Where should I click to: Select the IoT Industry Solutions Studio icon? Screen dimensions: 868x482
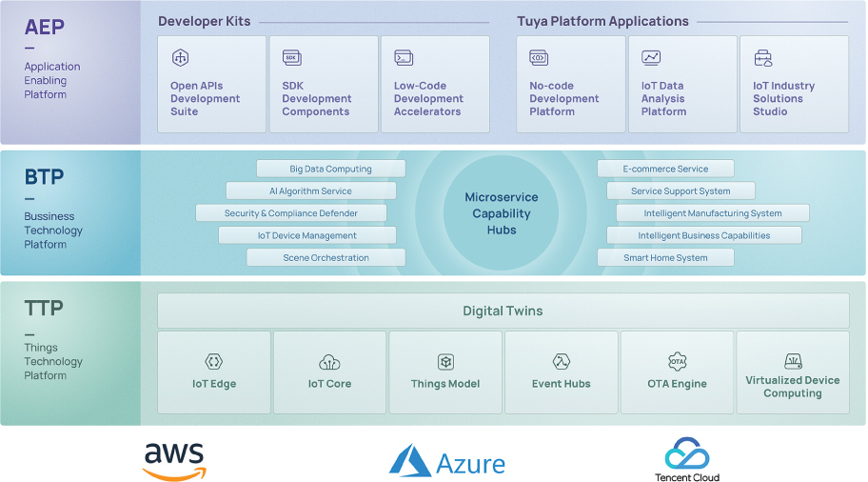click(x=762, y=58)
